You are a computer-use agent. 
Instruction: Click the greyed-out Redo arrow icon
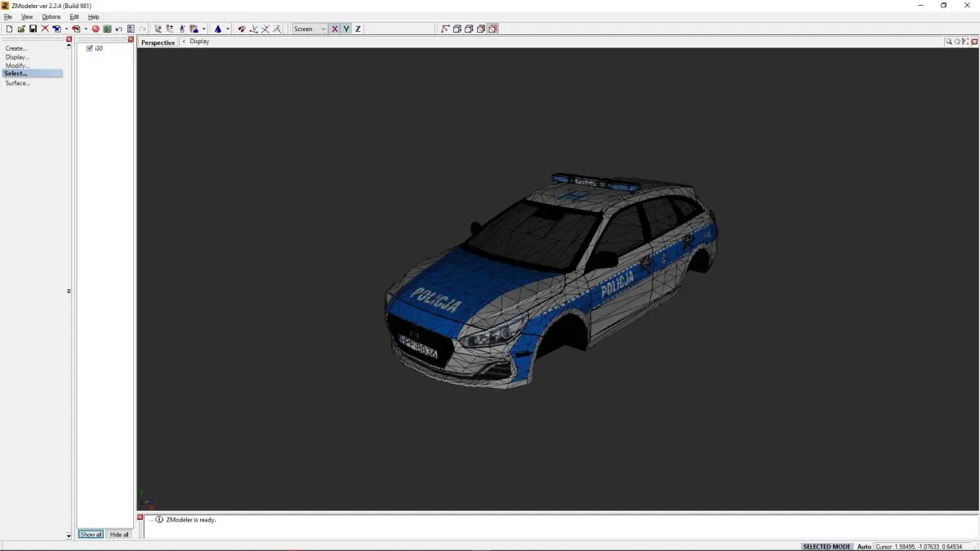(x=142, y=29)
